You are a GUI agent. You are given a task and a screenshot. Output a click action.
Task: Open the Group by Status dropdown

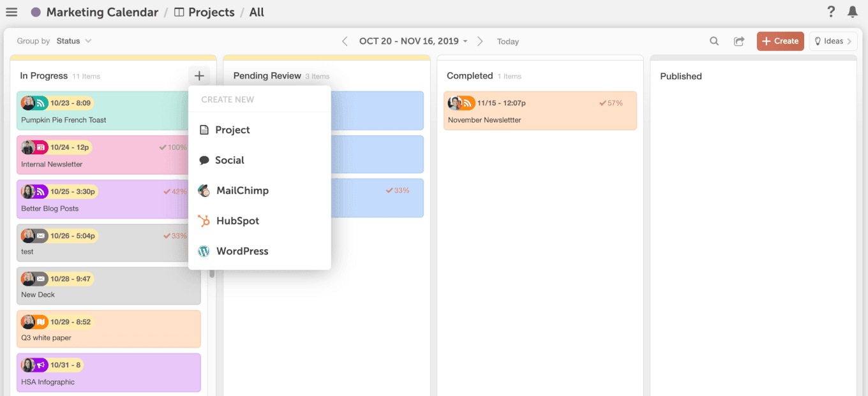73,41
